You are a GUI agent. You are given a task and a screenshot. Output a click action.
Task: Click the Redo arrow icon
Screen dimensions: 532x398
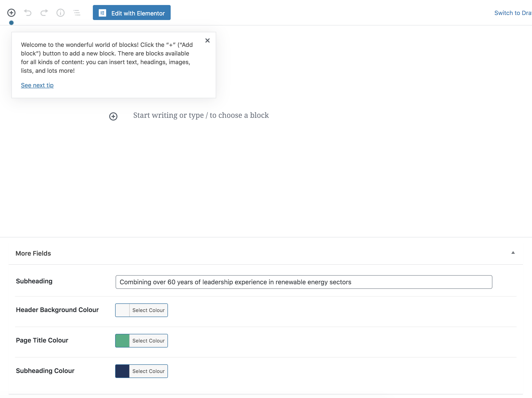[44, 13]
